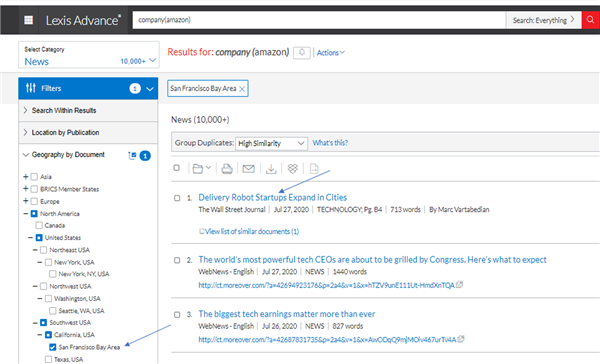Open the Select Category News dropdown

coord(89,55)
